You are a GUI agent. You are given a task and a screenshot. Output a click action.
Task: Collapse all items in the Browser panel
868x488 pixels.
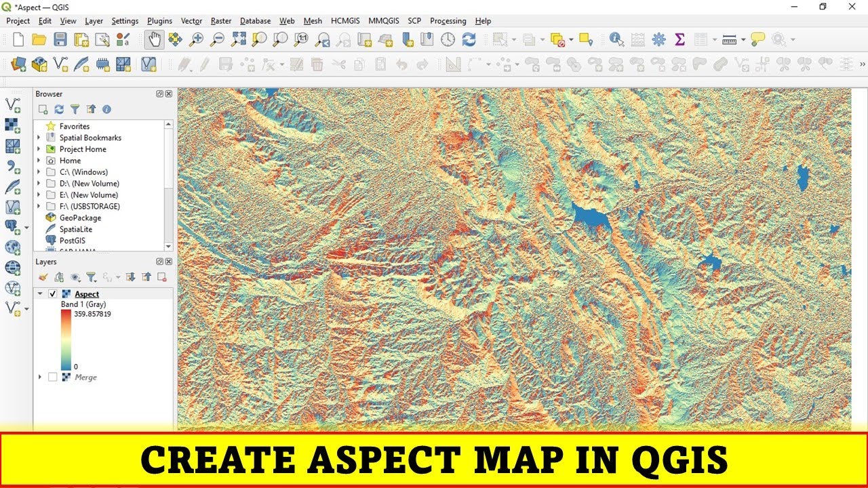coord(91,109)
